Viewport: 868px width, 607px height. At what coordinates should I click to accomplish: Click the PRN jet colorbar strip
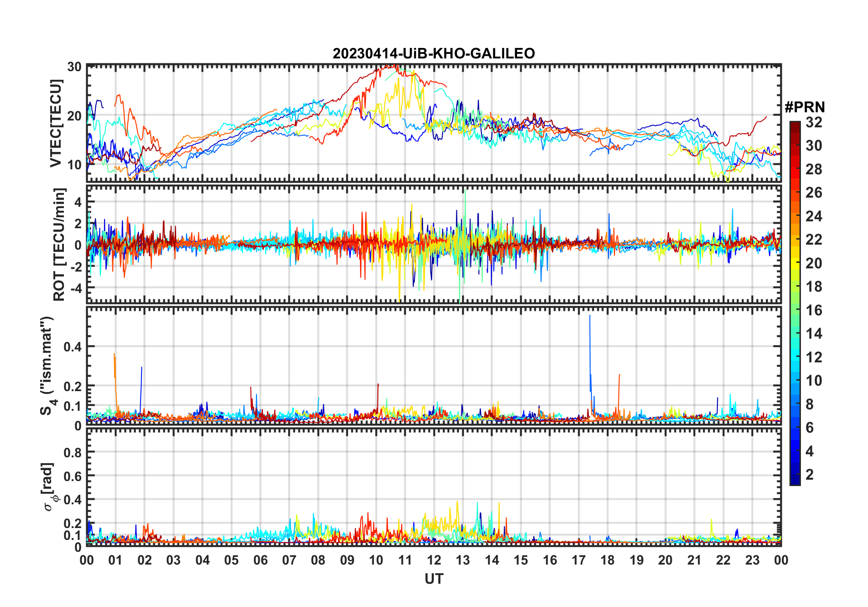pyautogui.click(x=795, y=303)
